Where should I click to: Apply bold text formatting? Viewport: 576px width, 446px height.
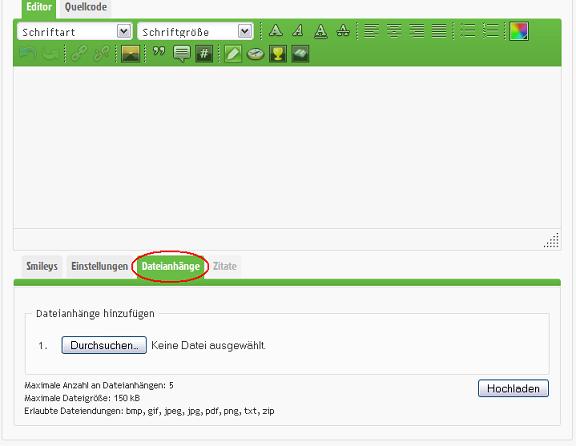click(x=276, y=31)
